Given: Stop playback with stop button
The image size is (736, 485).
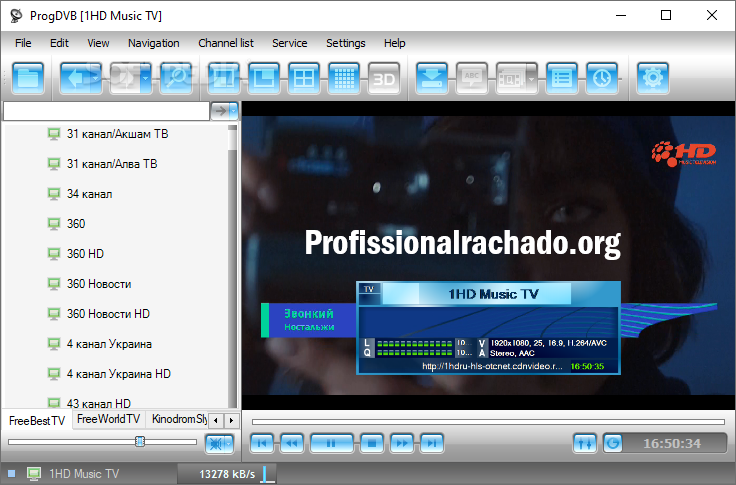Looking at the screenshot, I should point(372,443).
